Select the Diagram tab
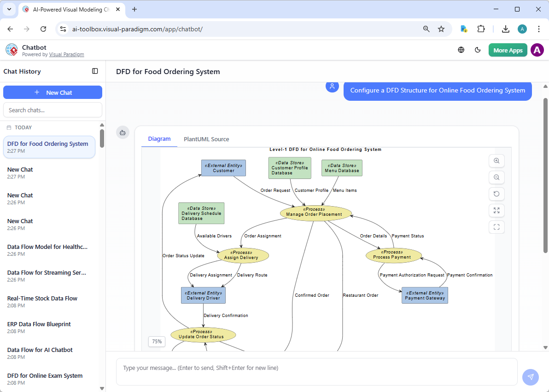 tap(159, 139)
